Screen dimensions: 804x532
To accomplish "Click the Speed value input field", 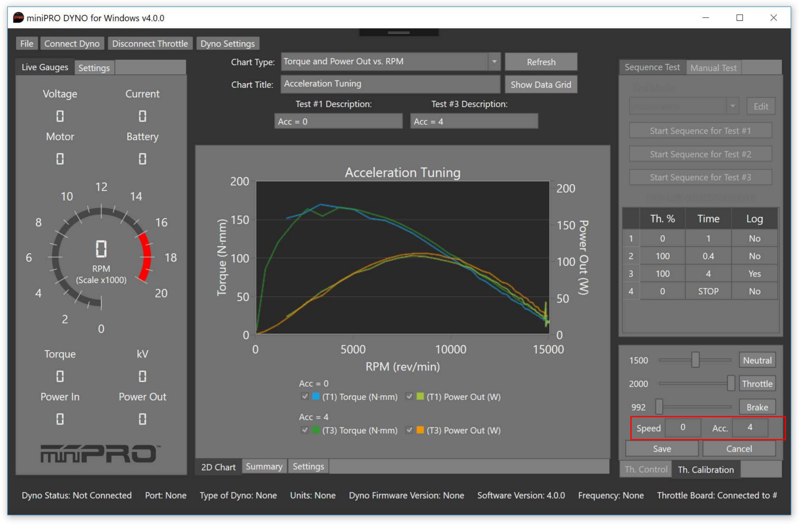I will point(683,427).
